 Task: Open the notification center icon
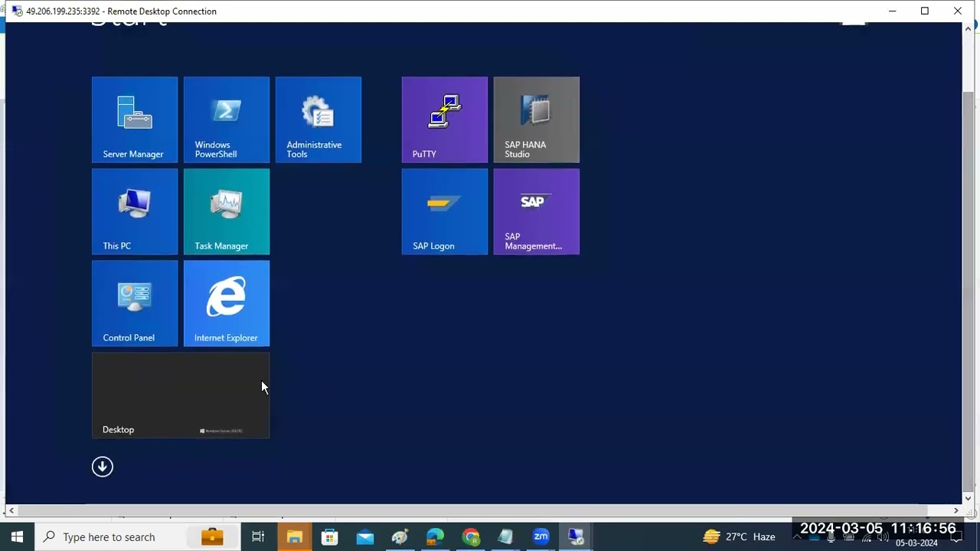956,537
